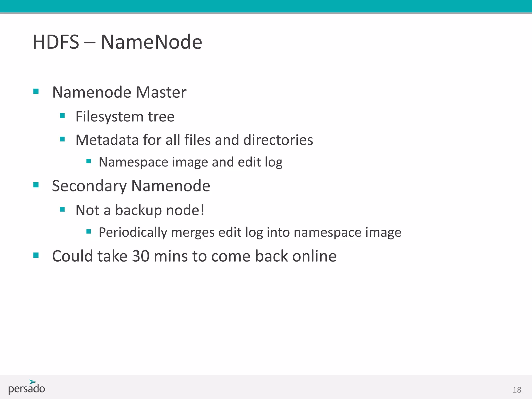Screen dimensions: 532x399
Task: Click the 'Secondary Namenode' bullet
Action: click(x=131, y=186)
